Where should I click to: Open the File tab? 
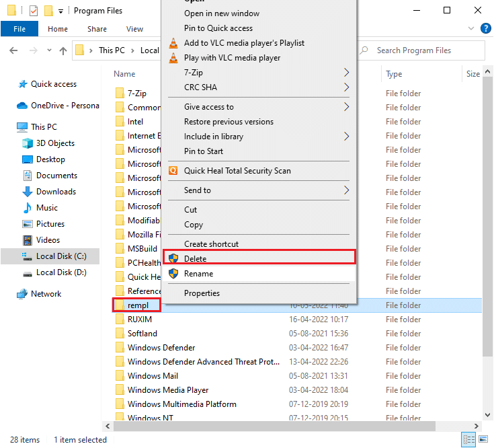click(19, 29)
